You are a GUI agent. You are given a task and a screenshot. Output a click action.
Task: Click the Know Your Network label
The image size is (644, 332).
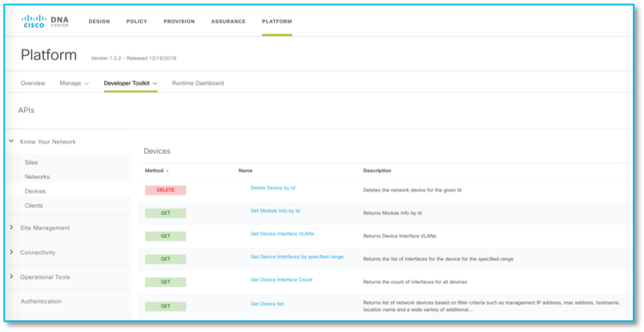coord(48,142)
